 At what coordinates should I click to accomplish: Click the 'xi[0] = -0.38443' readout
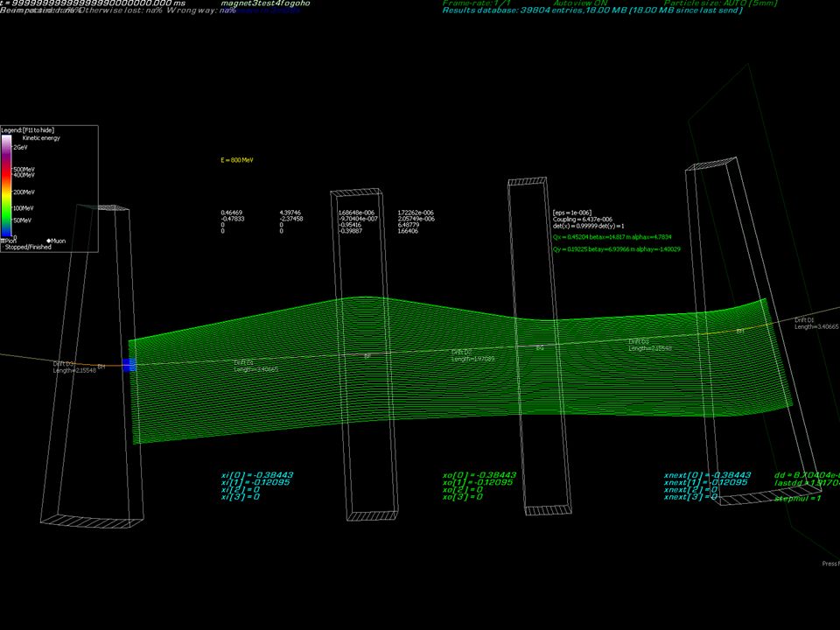[x=257, y=475]
